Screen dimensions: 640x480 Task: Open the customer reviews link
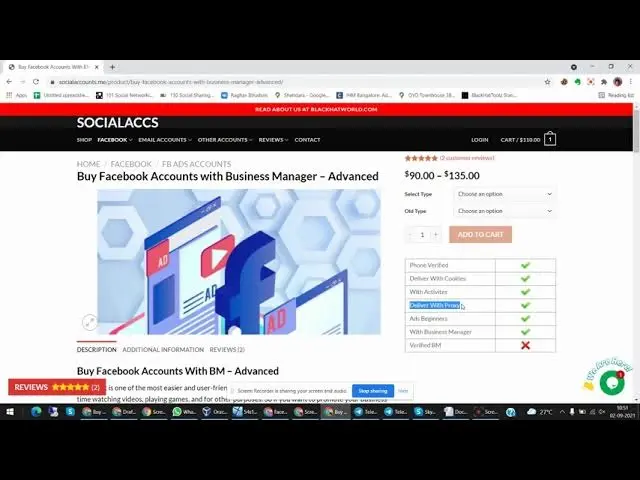click(x=467, y=158)
